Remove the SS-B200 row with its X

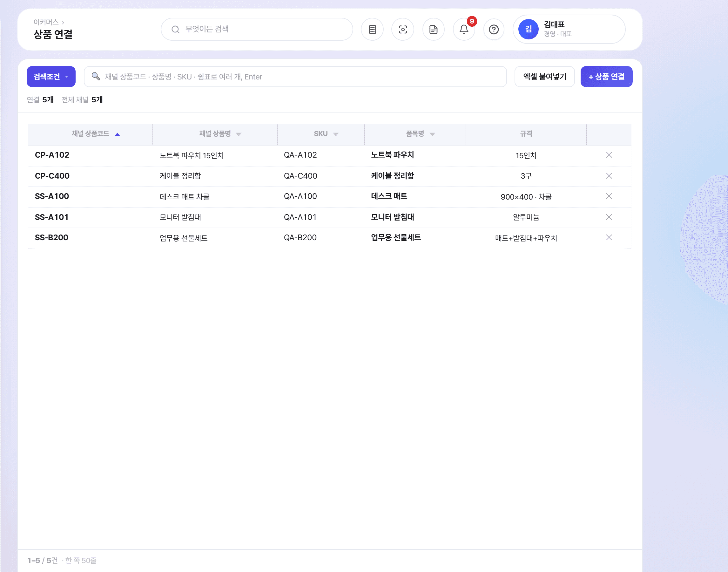coord(609,237)
